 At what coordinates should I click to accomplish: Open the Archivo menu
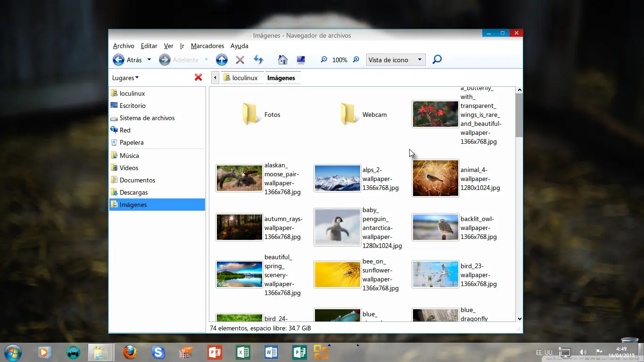pyautogui.click(x=124, y=46)
